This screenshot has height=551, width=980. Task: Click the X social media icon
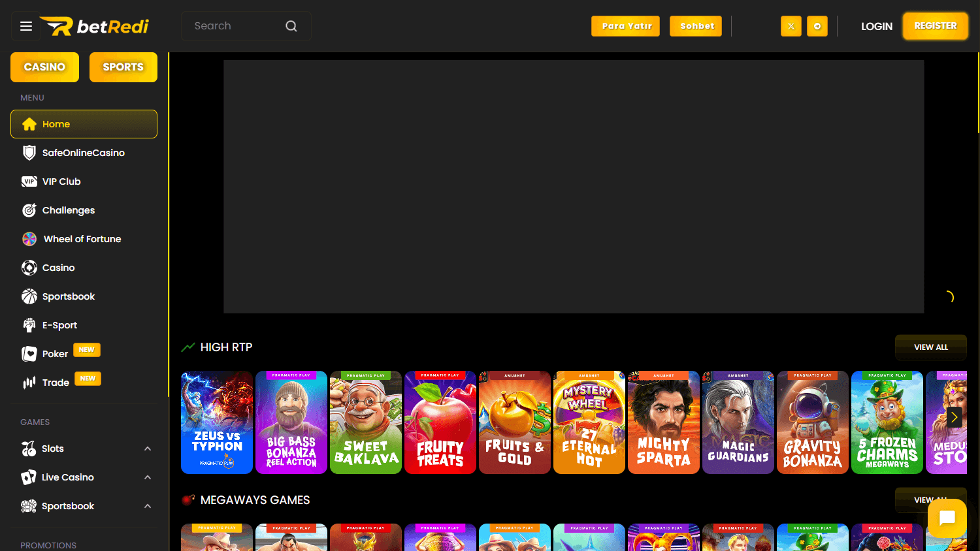[791, 25]
